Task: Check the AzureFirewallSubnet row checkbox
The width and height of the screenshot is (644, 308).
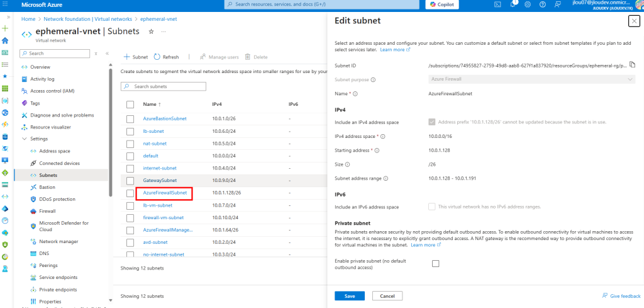Action: click(x=130, y=193)
